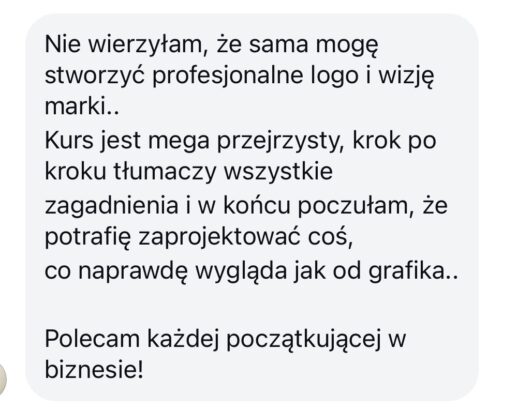Click the word "naprawdę" in the message
Image resolution: width=517 pixels, height=410 pixels.
pos(133,273)
